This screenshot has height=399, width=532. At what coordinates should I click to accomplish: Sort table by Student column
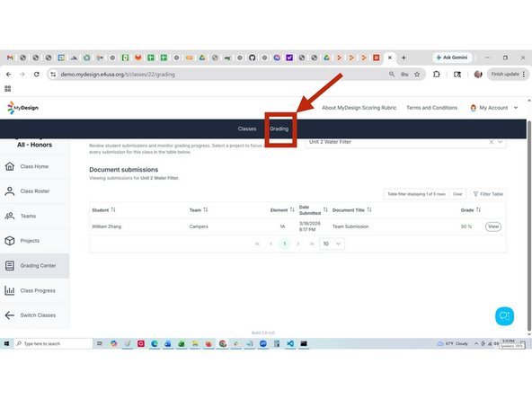(113, 210)
